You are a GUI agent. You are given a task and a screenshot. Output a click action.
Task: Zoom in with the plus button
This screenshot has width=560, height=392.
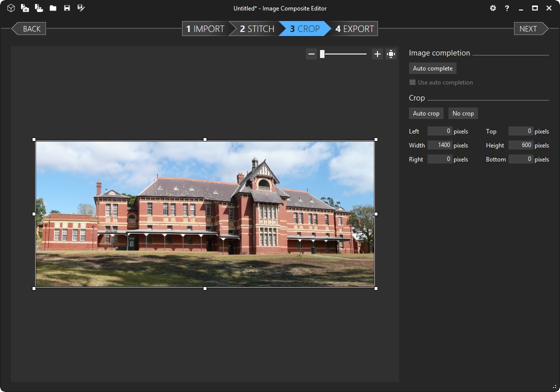[377, 53]
